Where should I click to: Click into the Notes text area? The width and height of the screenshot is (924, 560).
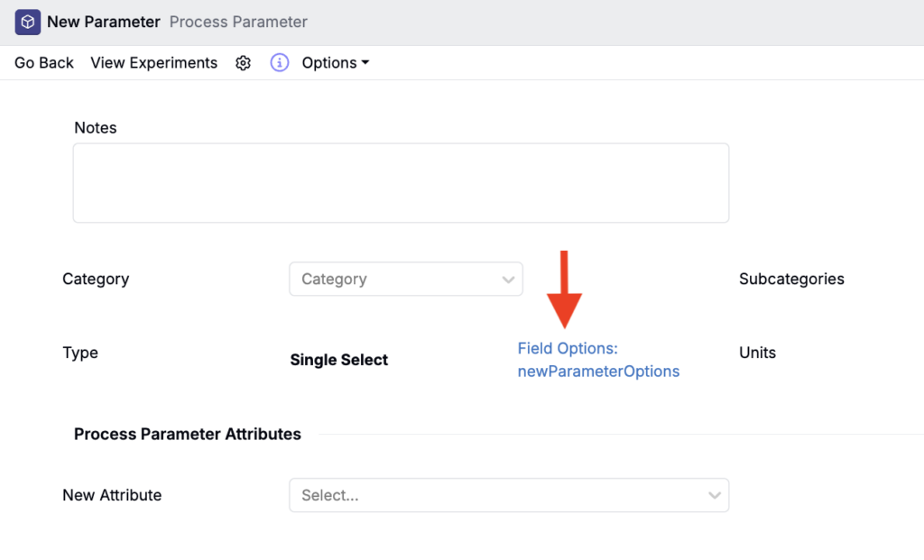(x=401, y=183)
